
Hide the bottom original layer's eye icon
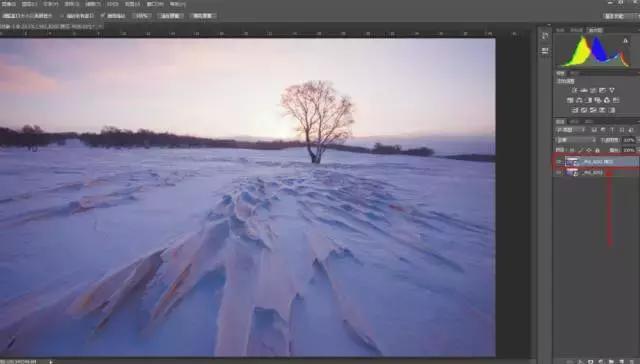pyautogui.click(x=559, y=173)
